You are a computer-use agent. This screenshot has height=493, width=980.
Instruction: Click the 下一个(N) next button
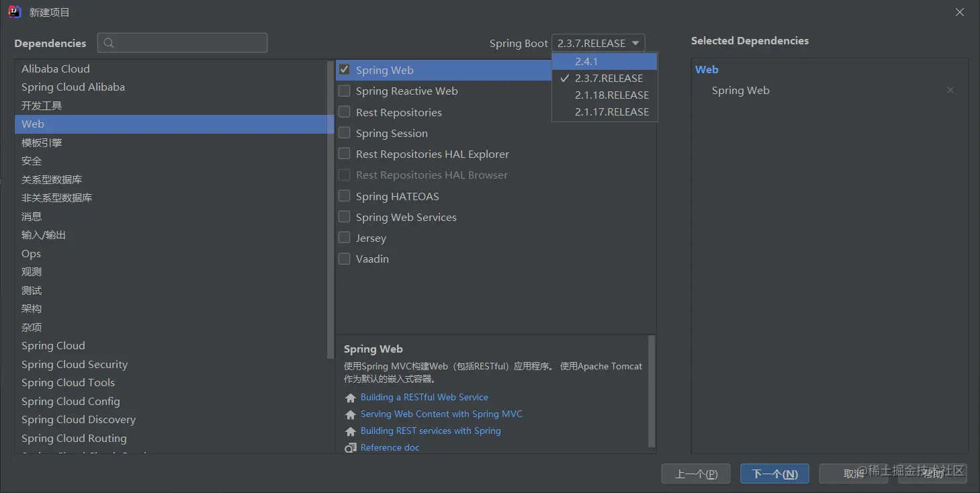[x=774, y=474]
